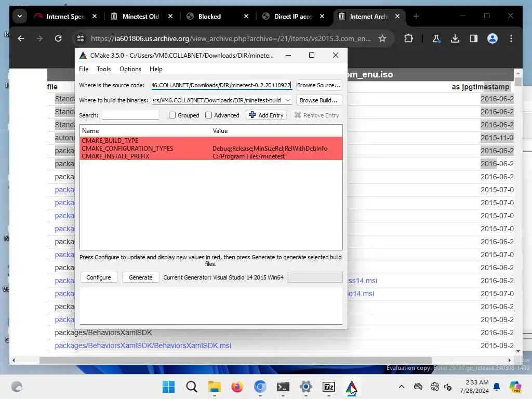Expand the build binaries path dropdown
This screenshot has height=399, width=532.
point(288,100)
